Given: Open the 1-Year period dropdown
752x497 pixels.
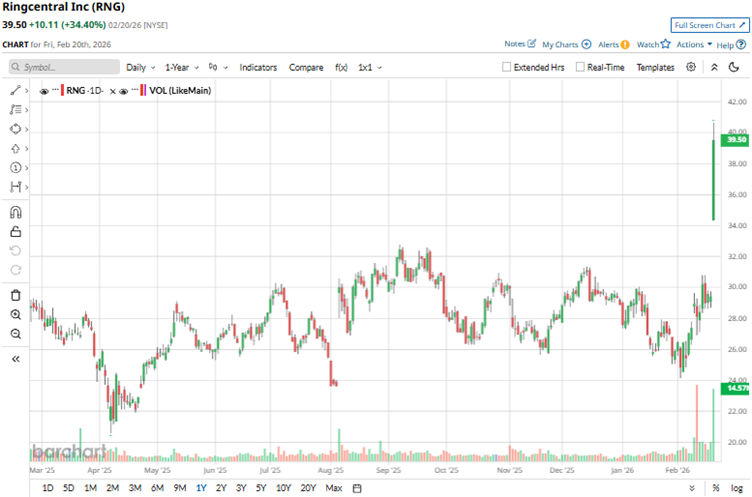Looking at the screenshot, I should tap(182, 68).
